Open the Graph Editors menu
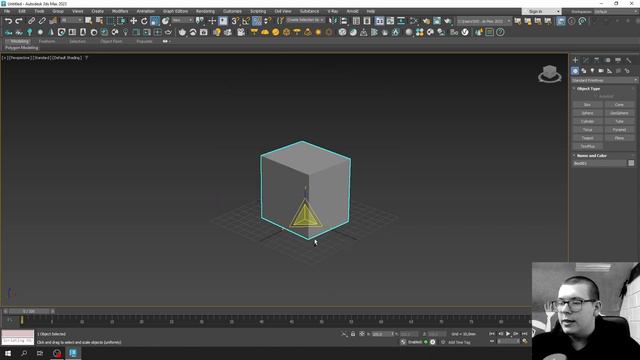640x360 pixels. click(x=176, y=11)
